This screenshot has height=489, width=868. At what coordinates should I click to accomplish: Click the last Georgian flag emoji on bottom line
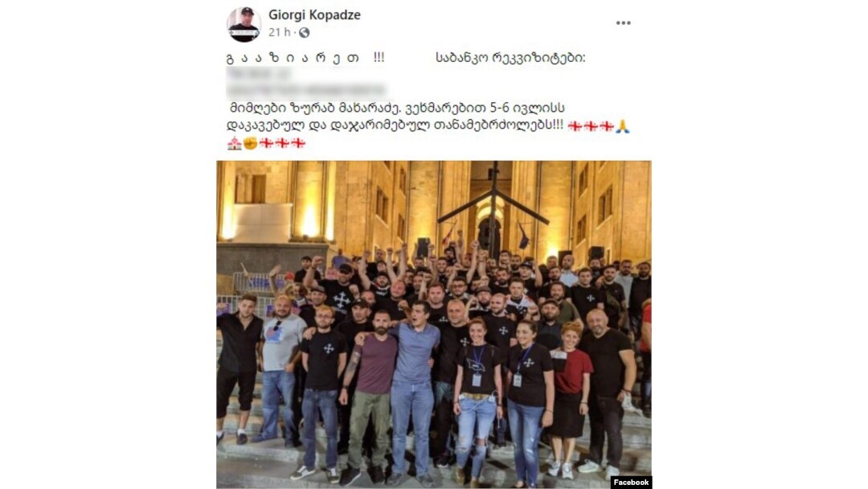pos(298,143)
